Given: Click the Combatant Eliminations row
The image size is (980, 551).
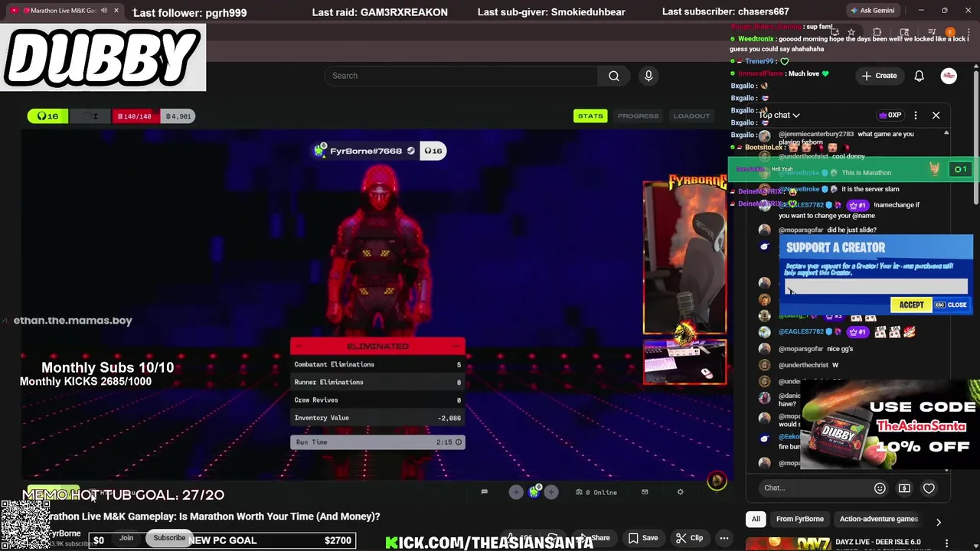Looking at the screenshot, I should click(377, 364).
